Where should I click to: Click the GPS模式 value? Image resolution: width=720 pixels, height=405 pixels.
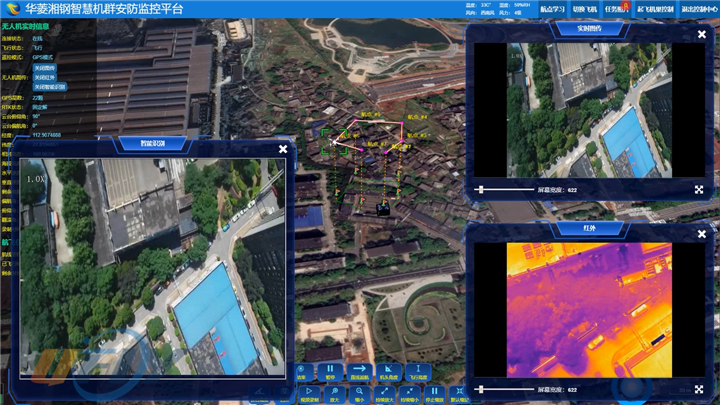tap(43, 57)
